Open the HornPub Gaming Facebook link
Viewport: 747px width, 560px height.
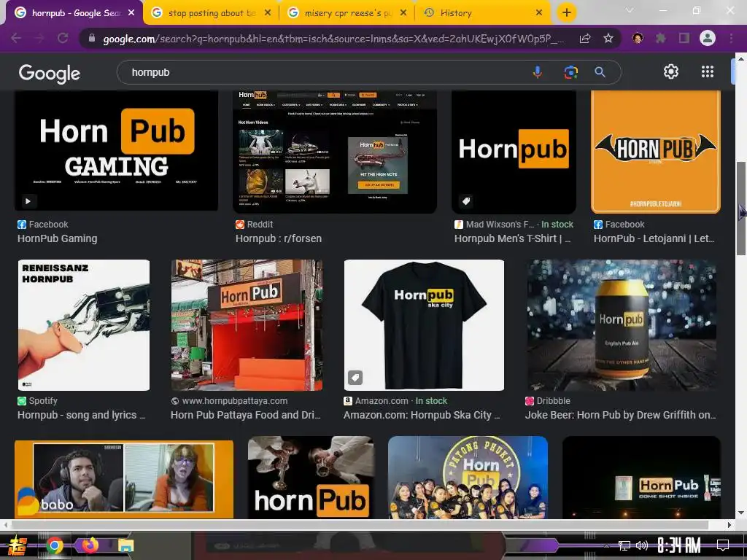tap(57, 238)
